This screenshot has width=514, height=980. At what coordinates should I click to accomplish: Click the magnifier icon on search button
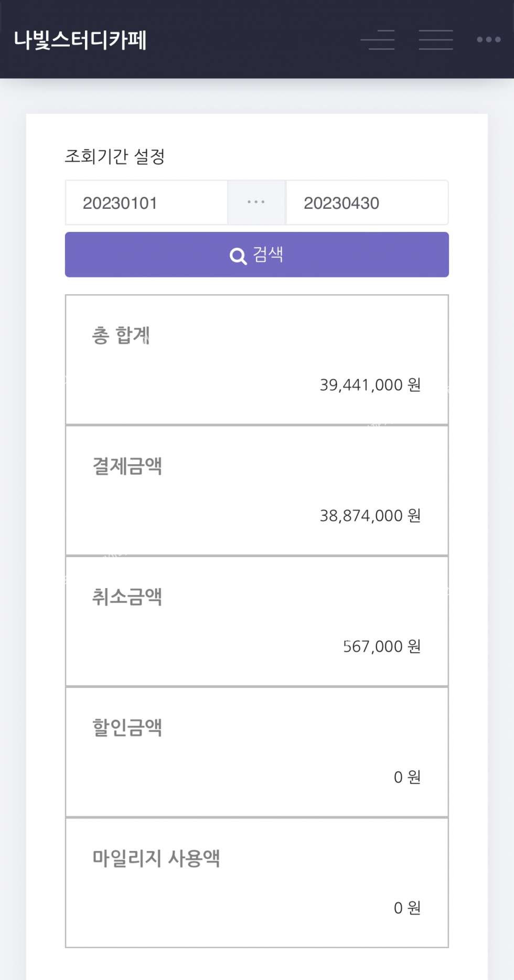[238, 256]
